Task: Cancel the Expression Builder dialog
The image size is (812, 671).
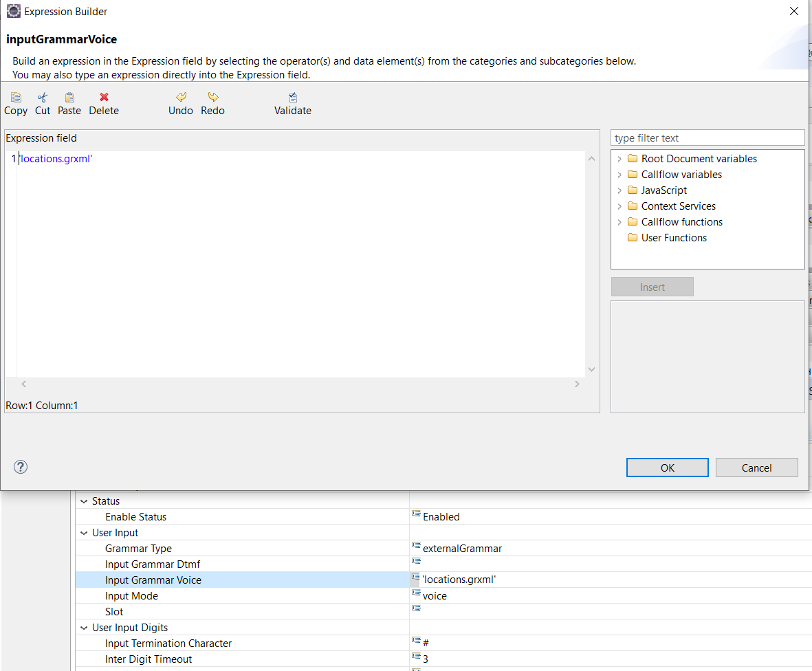Action: coord(756,467)
